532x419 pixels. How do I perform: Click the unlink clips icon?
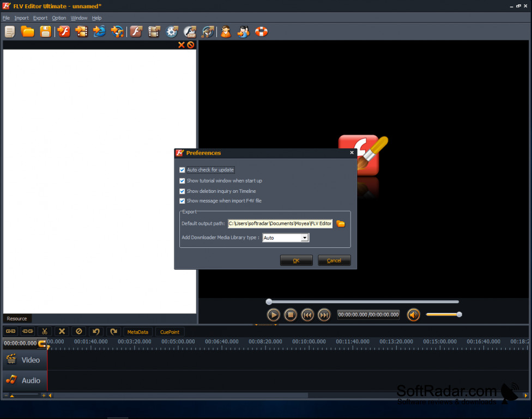28,331
